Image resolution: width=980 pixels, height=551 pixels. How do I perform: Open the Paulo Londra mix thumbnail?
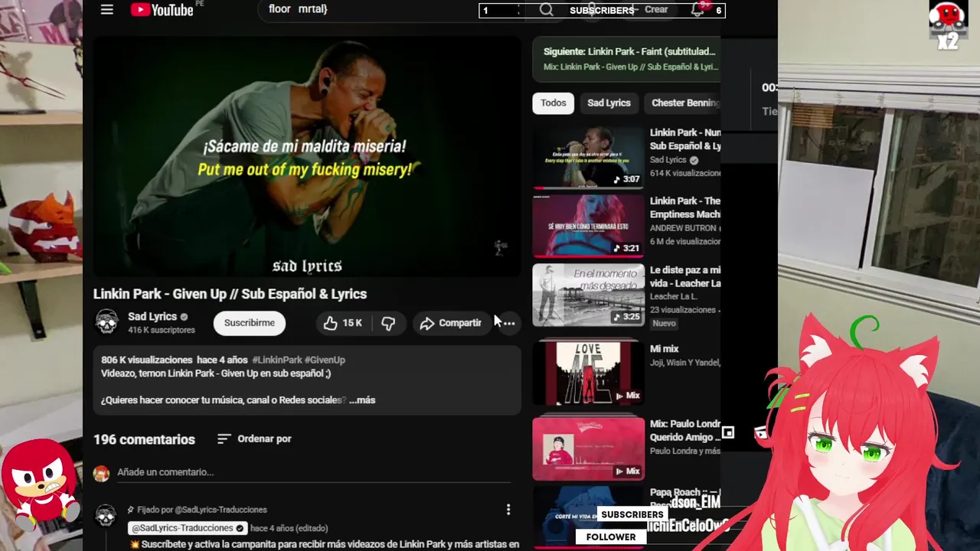click(x=589, y=448)
